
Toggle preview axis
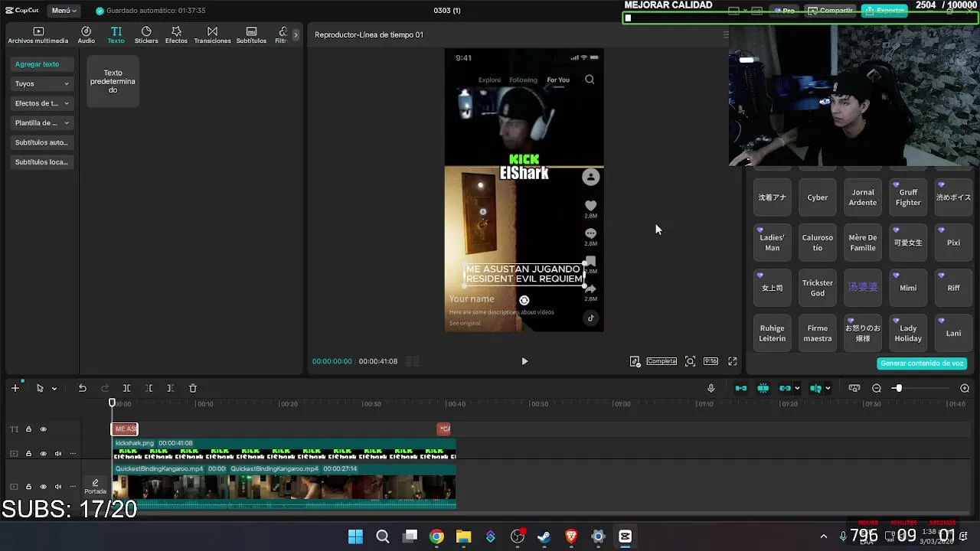click(816, 388)
